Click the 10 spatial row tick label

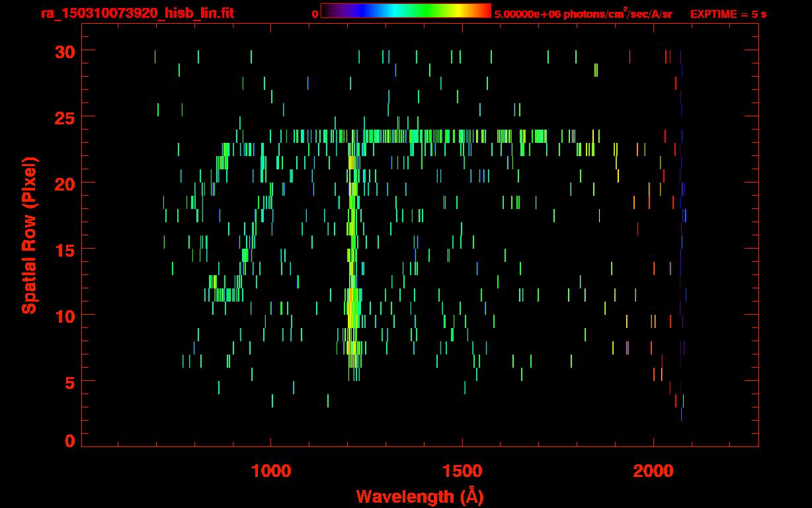coord(65,316)
